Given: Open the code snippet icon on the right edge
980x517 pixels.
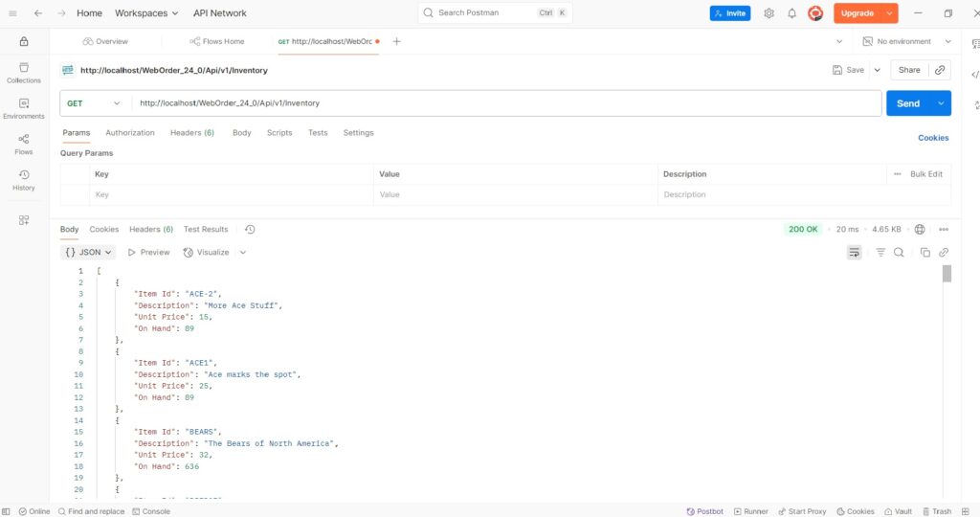Looking at the screenshot, I should click(x=975, y=75).
